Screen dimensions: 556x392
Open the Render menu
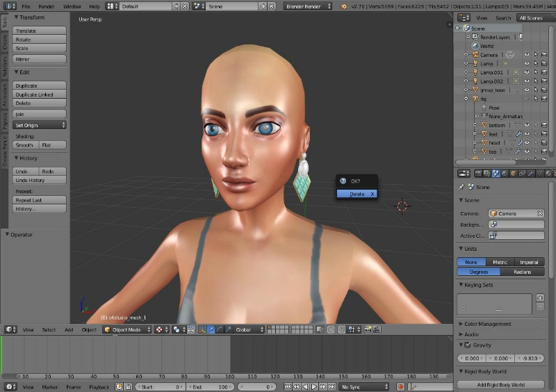coord(47,6)
